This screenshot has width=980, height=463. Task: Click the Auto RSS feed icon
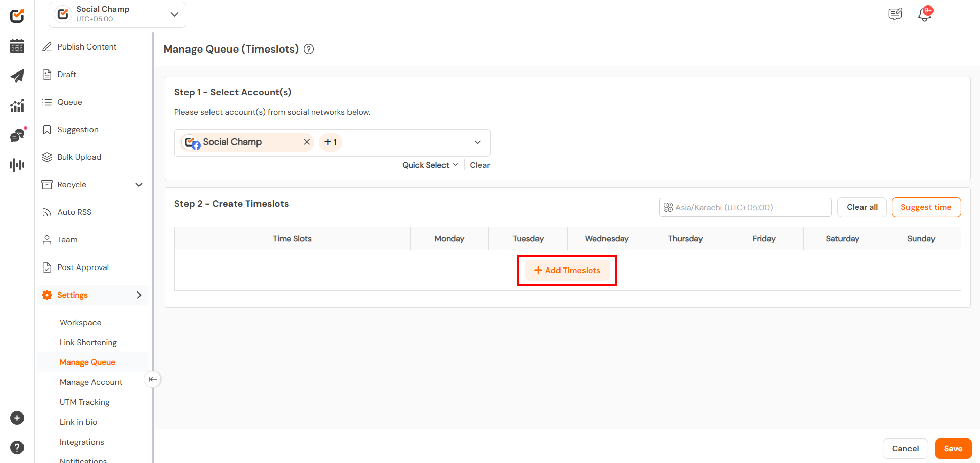tap(47, 212)
